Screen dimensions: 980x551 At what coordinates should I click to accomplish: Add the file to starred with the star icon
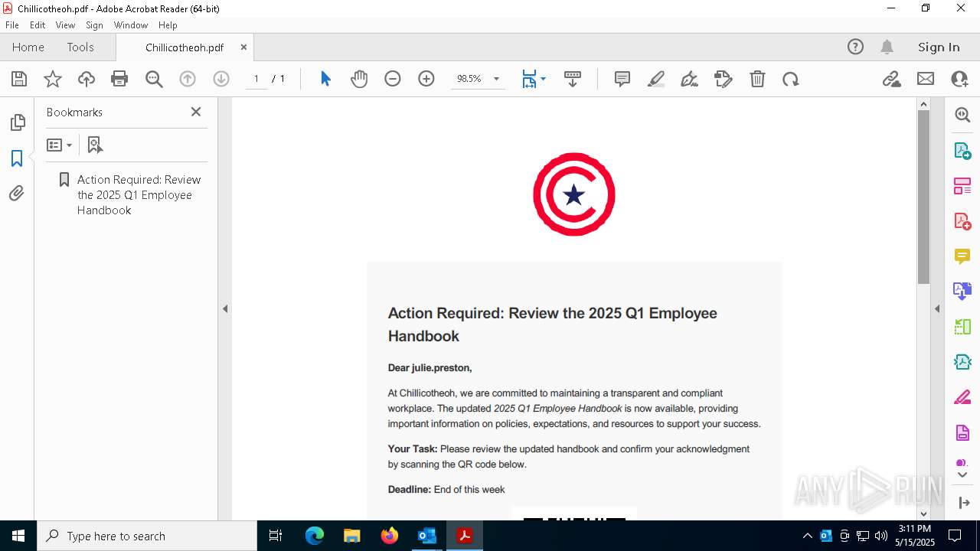[x=53, y=79]
